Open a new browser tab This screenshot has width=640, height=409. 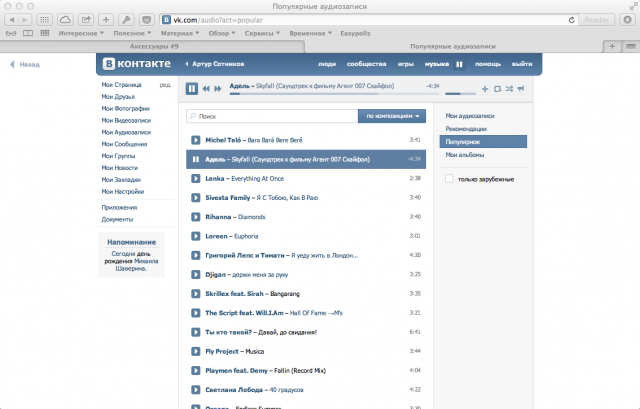[x=612, y=47]
